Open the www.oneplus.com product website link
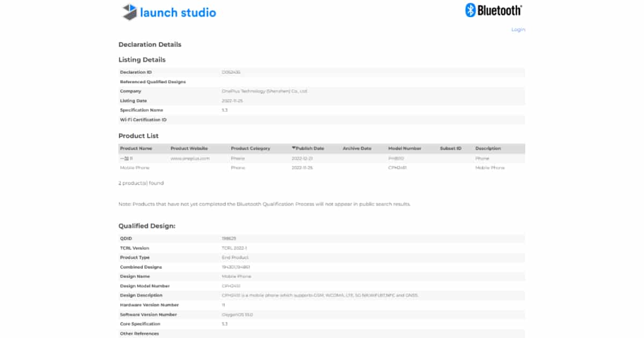Screen dimensions: 644x338 [189, 158]
